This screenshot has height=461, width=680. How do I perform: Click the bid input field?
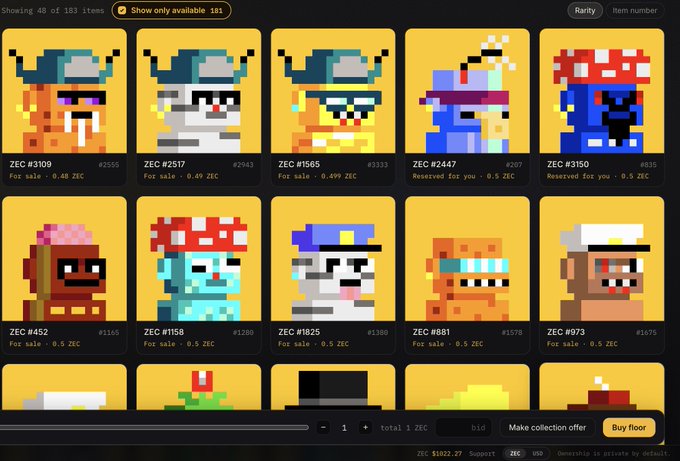[x=464, y=428]
